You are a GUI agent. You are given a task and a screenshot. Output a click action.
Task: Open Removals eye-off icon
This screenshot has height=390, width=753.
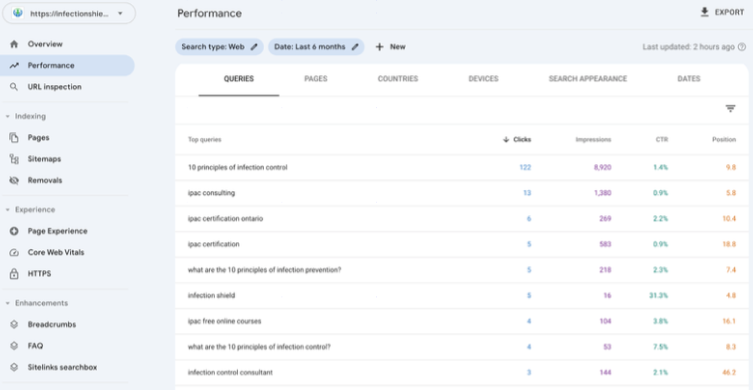tap(14, 181)
